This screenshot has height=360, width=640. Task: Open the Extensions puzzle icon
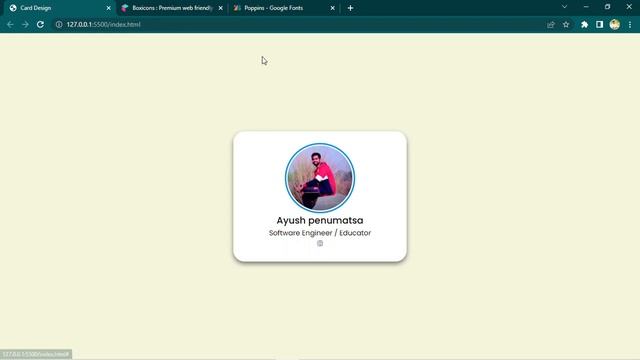pos(584,24)
